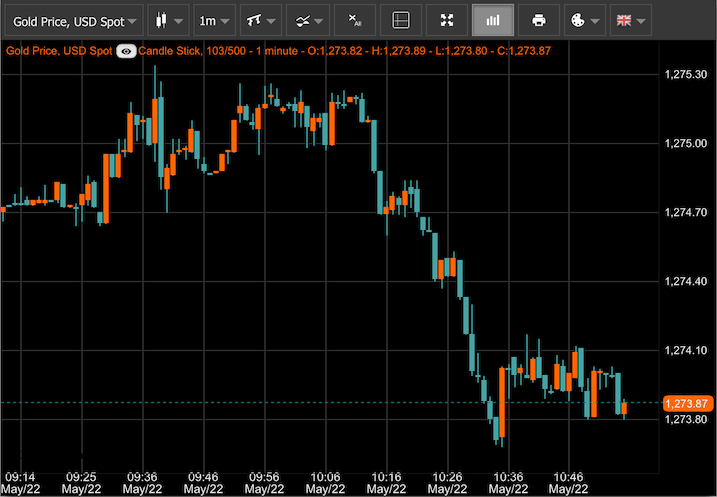Open the color theme palette menu
Image resolution: width=717 pixels, height=497 pixels.
point(583,20)
